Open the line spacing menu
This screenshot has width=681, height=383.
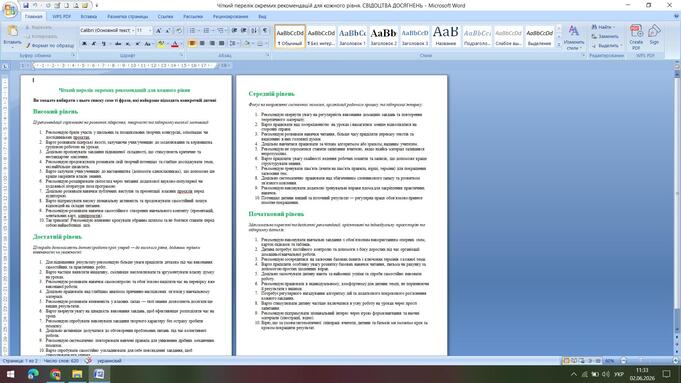coord(234,43)
